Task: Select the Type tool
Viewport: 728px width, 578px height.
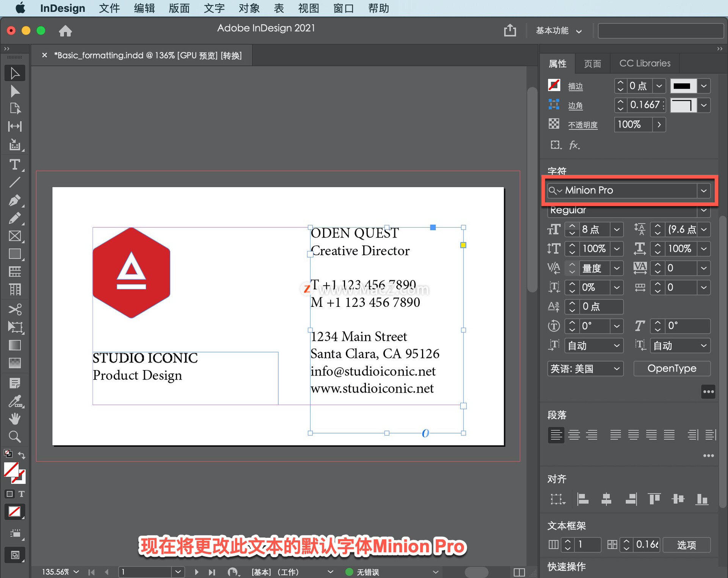Action: coord(14,165)
